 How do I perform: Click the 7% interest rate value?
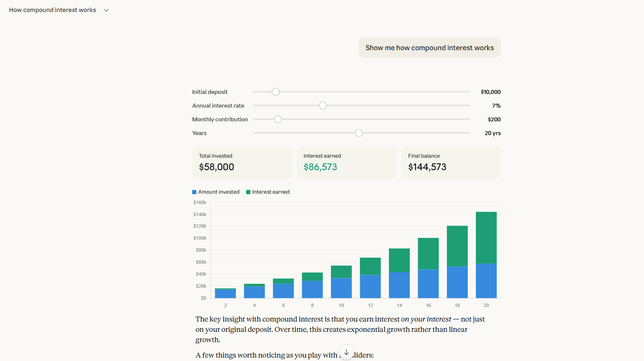[x=497, y=105]
